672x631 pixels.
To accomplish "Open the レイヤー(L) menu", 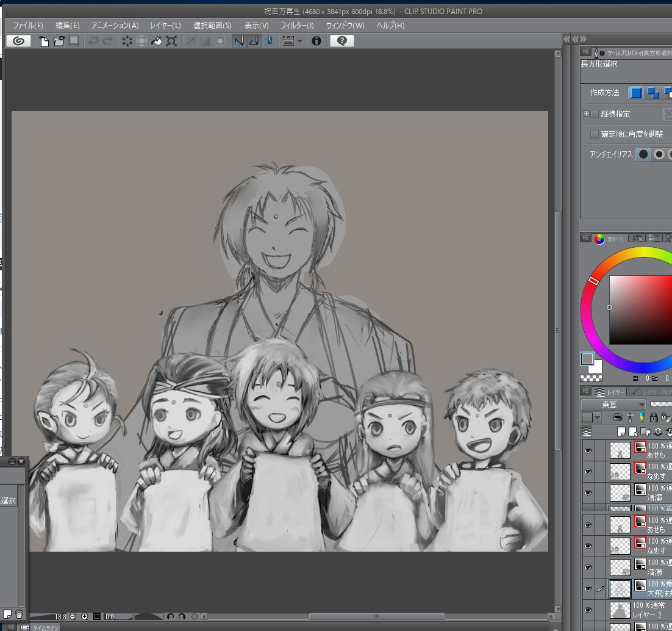I will pyautogui.click(x=165, y=26).
